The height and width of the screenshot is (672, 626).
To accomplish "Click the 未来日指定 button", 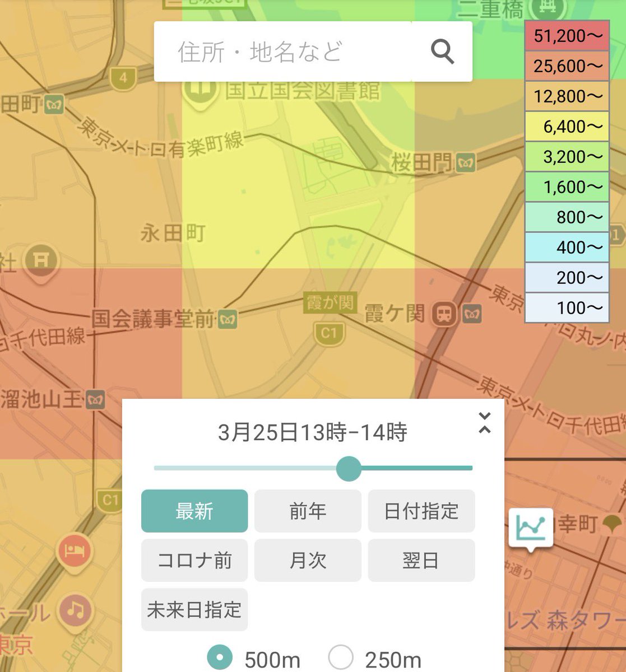I will coord(194,609).
